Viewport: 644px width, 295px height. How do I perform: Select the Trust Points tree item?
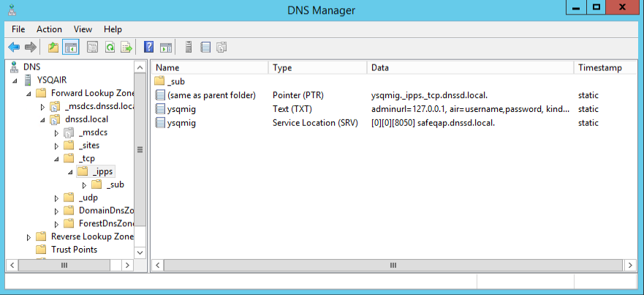tap(74, 250)
